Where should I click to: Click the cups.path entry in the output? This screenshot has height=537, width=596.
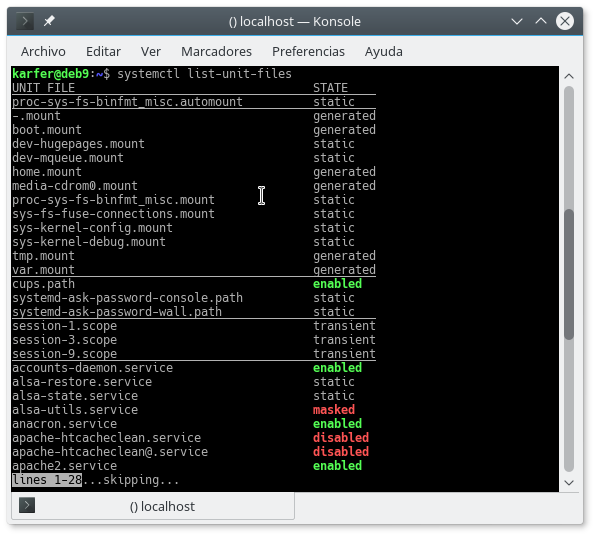click(x=43, y=284)
